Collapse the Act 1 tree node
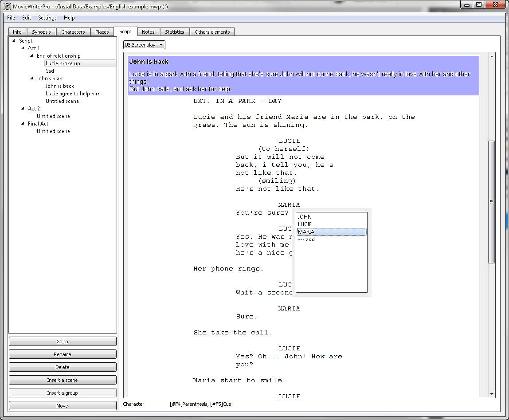The image size is (509, 420). point(23,48)
